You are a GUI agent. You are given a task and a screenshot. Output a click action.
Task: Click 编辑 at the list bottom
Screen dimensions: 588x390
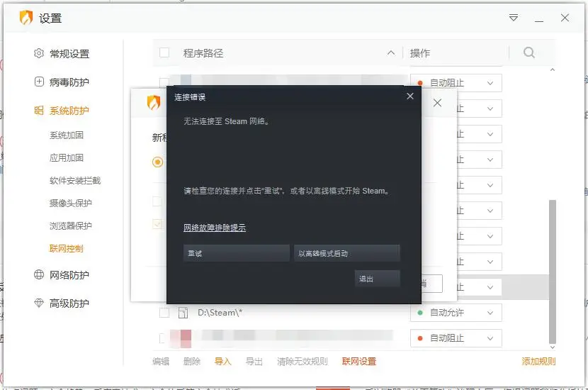pos(161,361)
